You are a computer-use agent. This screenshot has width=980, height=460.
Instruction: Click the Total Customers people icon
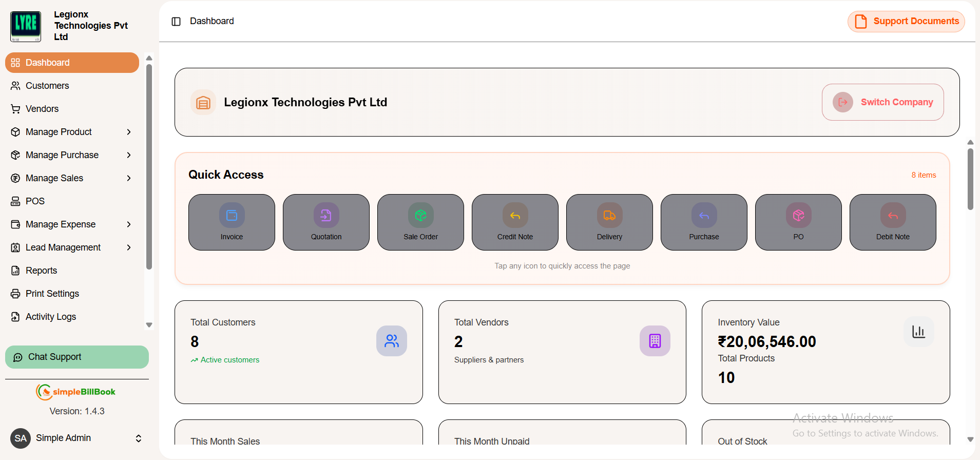392,341
